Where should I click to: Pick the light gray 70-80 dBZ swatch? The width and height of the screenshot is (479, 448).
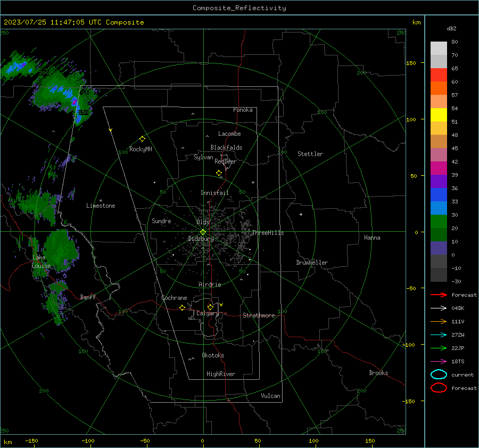[439, 48]
